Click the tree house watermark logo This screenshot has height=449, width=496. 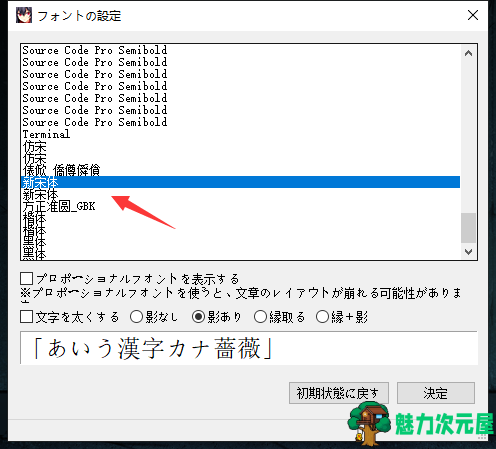pos(369,423)
